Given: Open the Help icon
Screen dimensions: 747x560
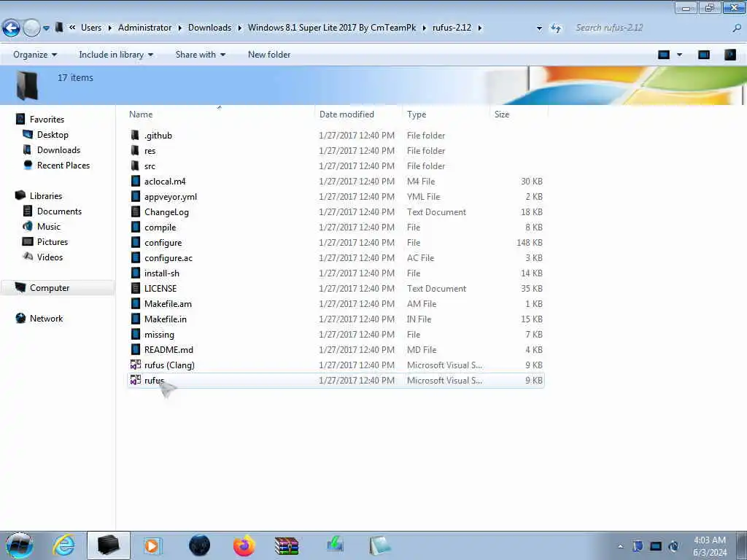Looking at the screenshot, I should tap(729, 55).
